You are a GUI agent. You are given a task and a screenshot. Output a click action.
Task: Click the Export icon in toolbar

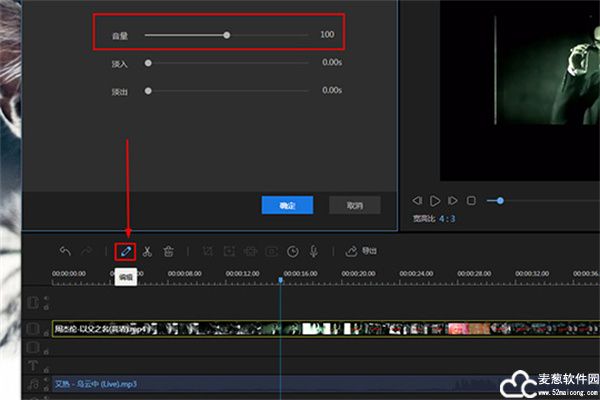[361, 251]
